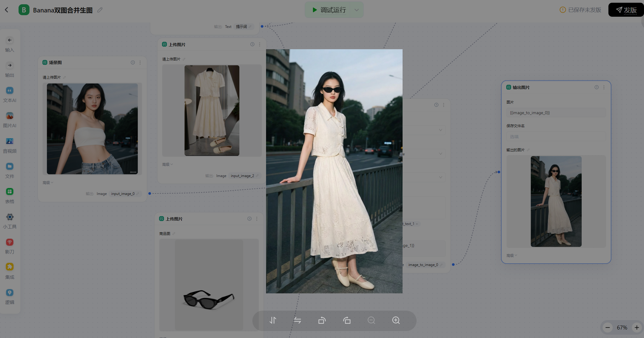Open the 小工具 sidebar category

click(10, 220)
